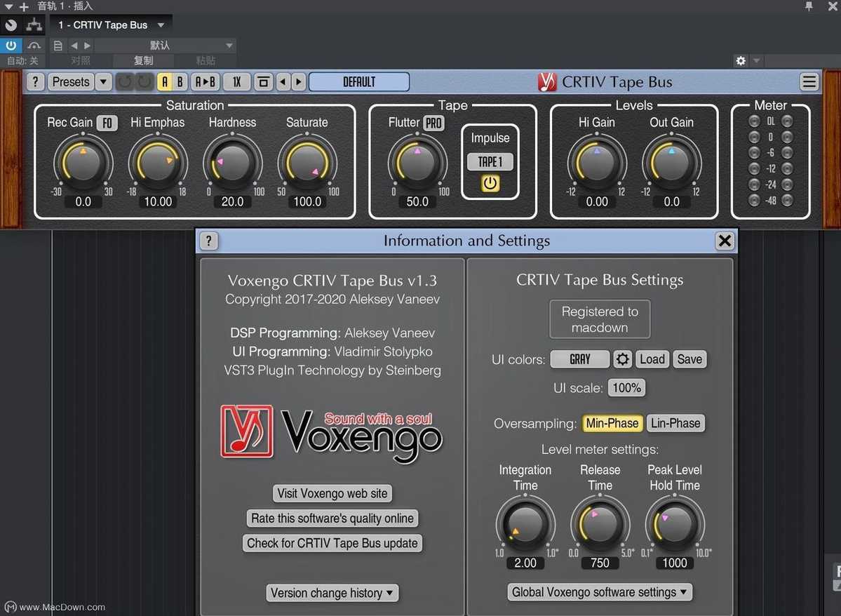This screenshot has height=616, width=841.
Task: Click the Registered to macdown box
Action: click(600, 319)
